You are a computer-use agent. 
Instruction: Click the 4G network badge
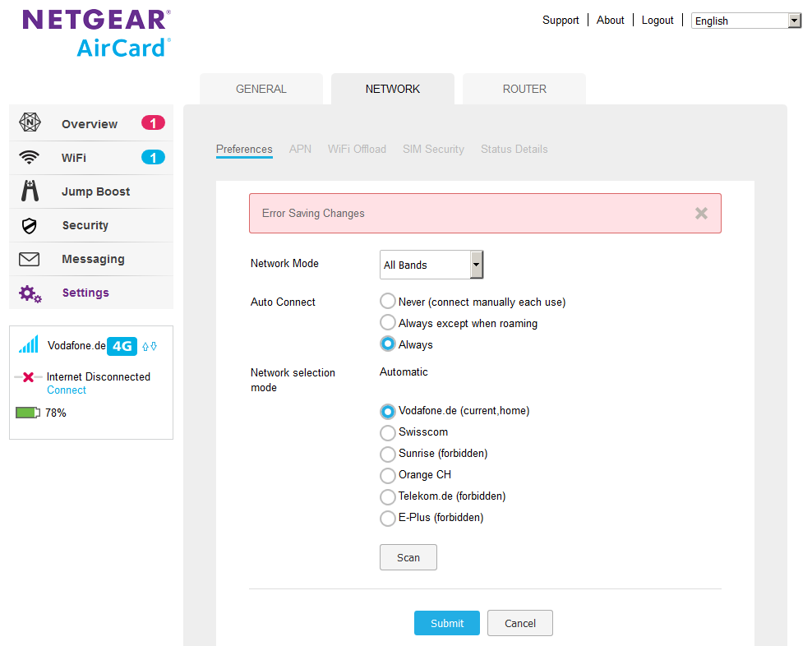coord(122,346)
